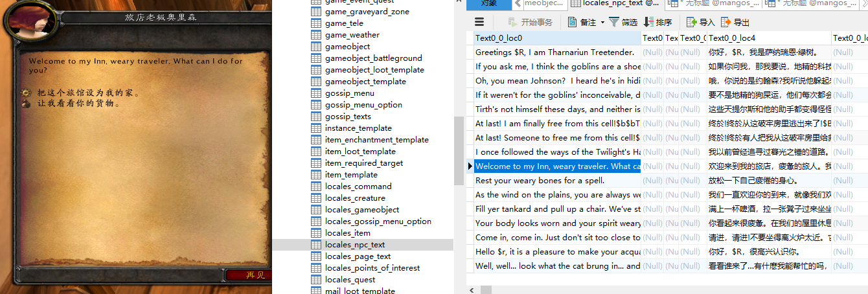Select cell 'Rest your weary bones for a spell.'
Screen dimensions: 868x294
coord(557,180)
